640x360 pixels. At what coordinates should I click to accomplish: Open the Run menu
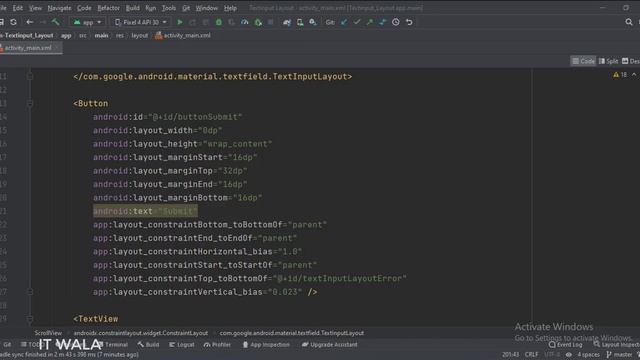pyautogui.click(x=151, y=8)
